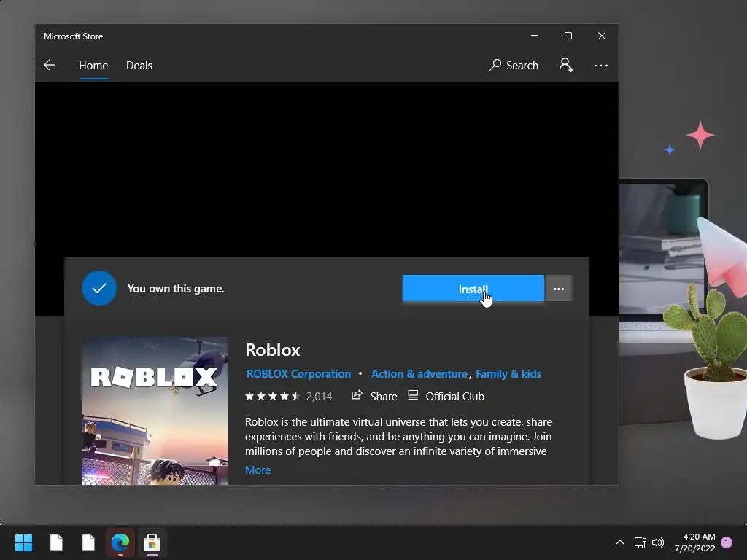Click 'You own this game.' text
747x560 pixels.
176,289
